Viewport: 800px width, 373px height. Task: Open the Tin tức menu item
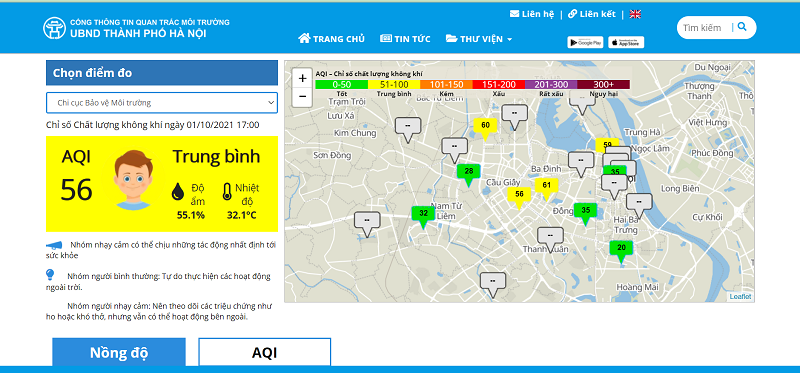coord(405,39)
